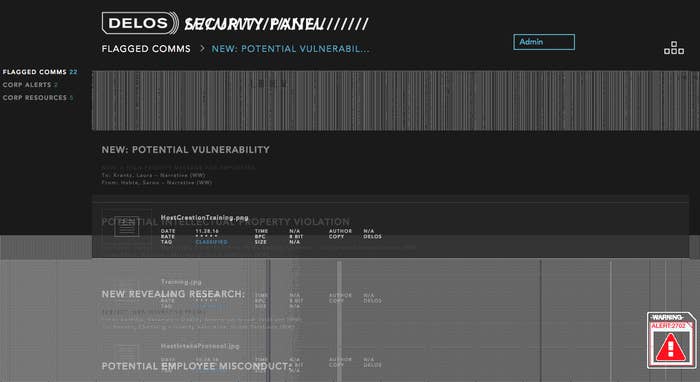Go back to Flagged Comms breadcrumb
The width and height of the screenshot is (700, 382).
point(146,49)
